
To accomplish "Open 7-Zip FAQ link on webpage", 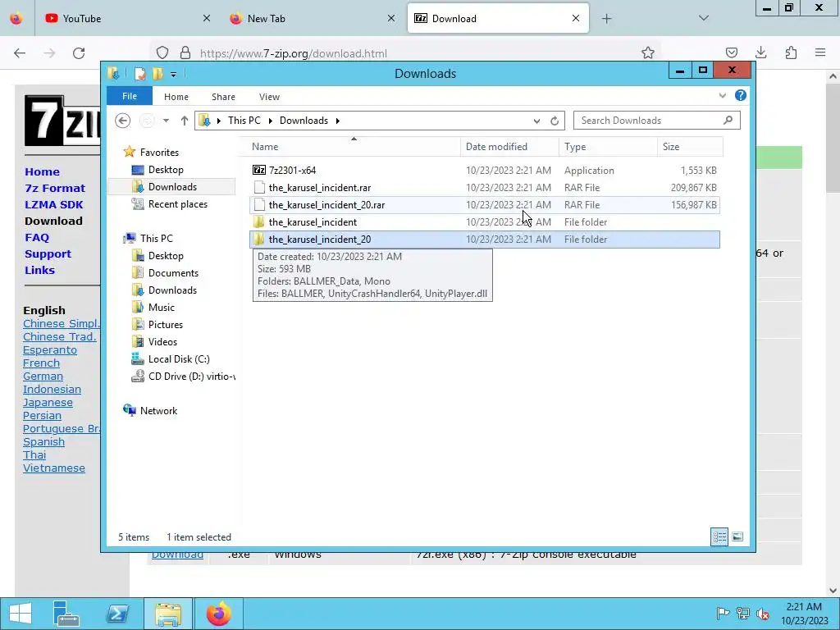I will (36, 237).
